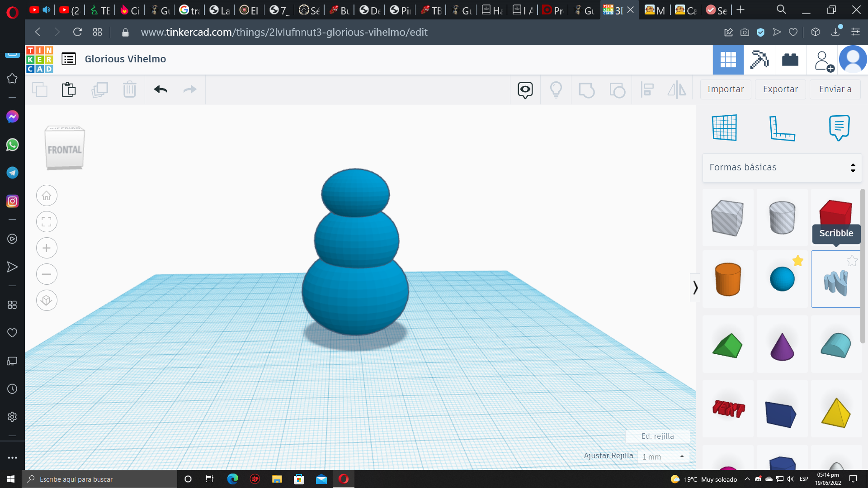Click the Ungroup shapes icon
The height and width of the screenshot is (488, 868).
[x=617, y=90]
